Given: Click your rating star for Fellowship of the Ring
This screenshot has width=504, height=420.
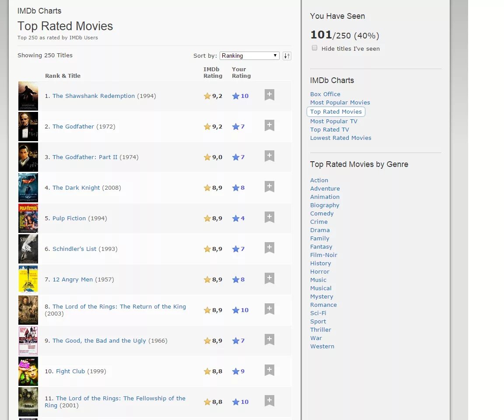Looking at the screenshot, I should click(241, 402).
